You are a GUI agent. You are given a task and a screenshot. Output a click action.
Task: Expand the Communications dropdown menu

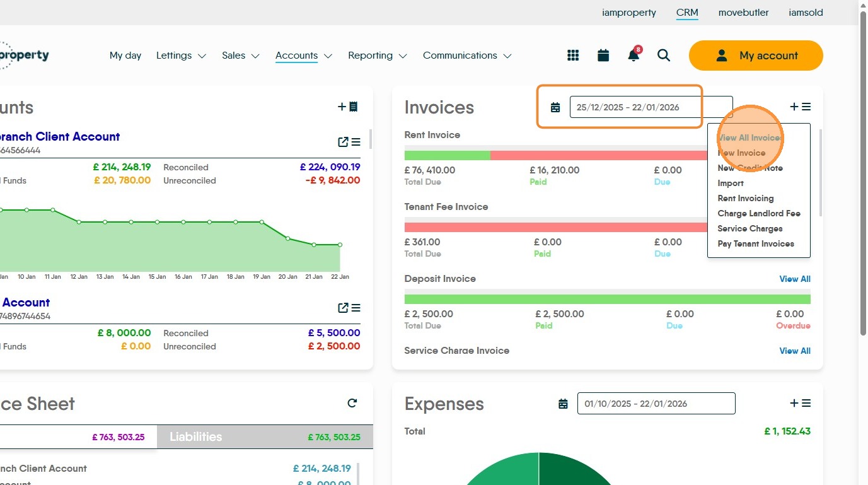tap(467, 56)
